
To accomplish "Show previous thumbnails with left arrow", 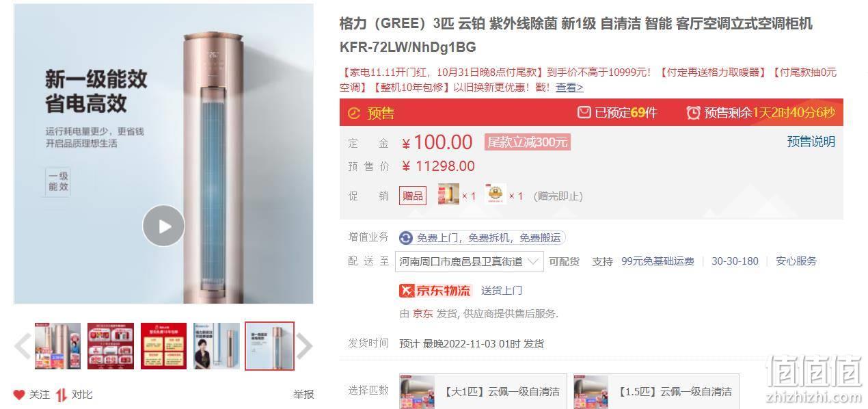I will click(x=22, y=346).
